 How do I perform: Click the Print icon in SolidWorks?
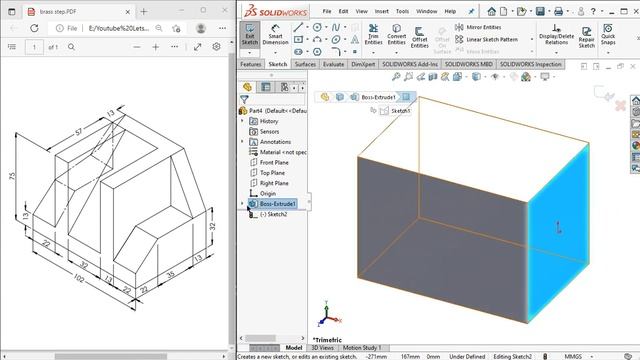[x=558, y=11]
